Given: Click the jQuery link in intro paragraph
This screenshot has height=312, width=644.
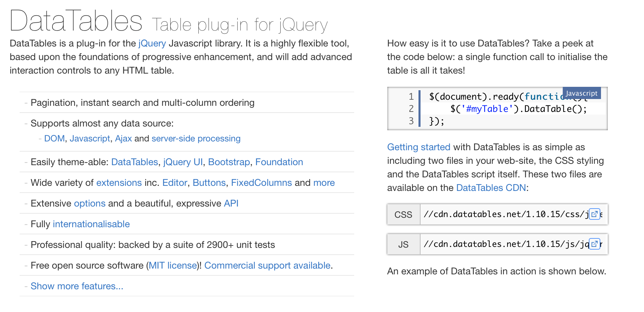Looking at the screenshot, I should pyautogui.click(x=152, y=43).
